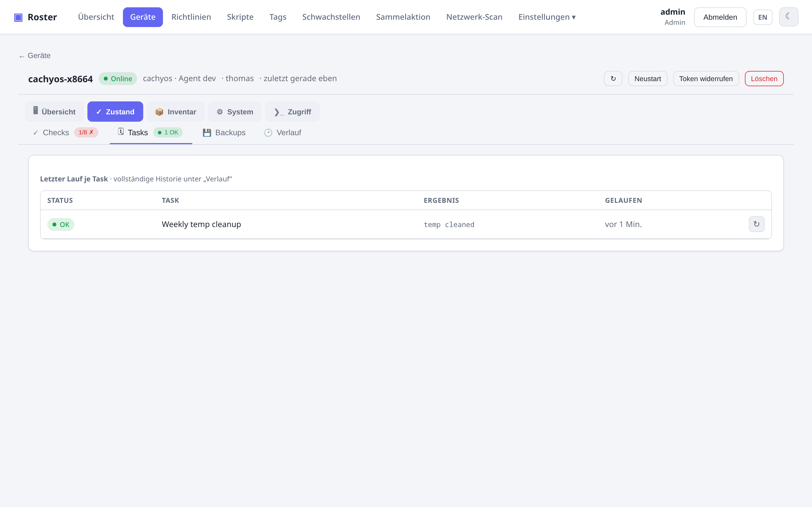The width and height of the screenshot is (812, 507).
Task: Click the Neustart button
Action: (648, 79)
